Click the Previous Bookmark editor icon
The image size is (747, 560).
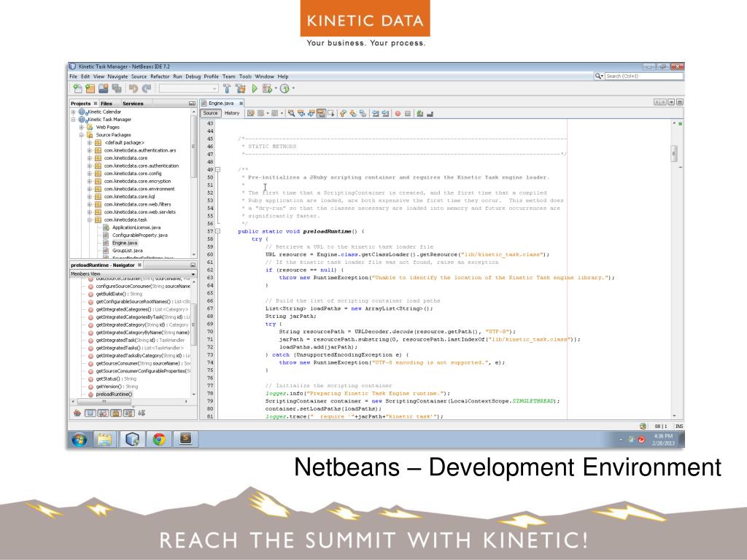[343, 113]
